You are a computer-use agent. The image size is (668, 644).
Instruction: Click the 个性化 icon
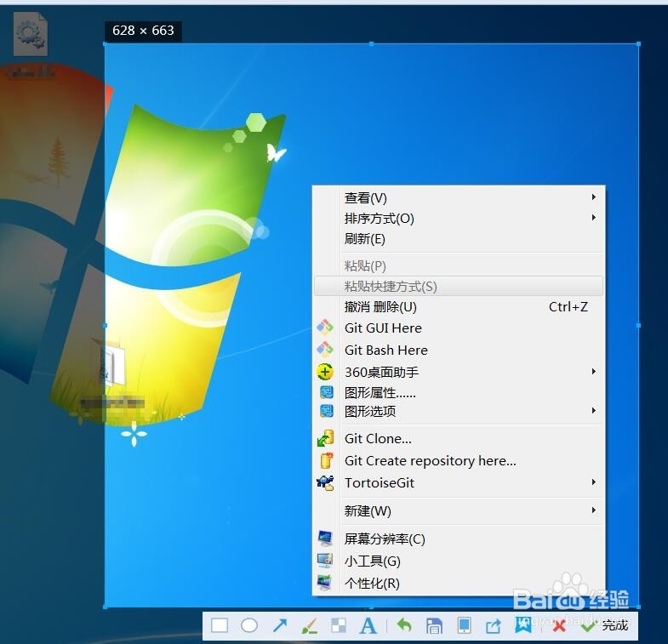(x=325, y=583)
